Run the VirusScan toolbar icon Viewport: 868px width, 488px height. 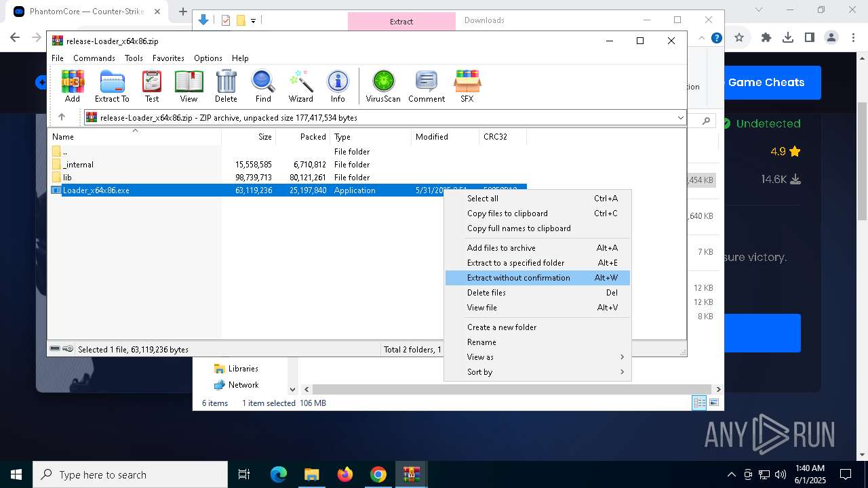coord(383,86)
